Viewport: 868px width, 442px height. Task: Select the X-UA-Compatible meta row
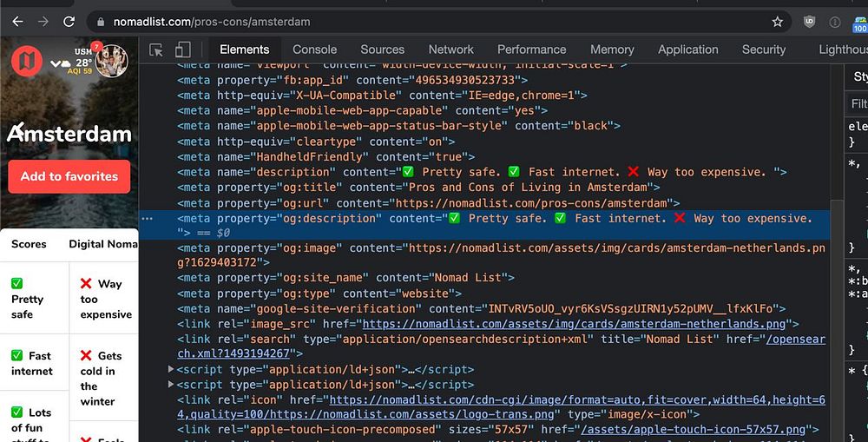382,96
